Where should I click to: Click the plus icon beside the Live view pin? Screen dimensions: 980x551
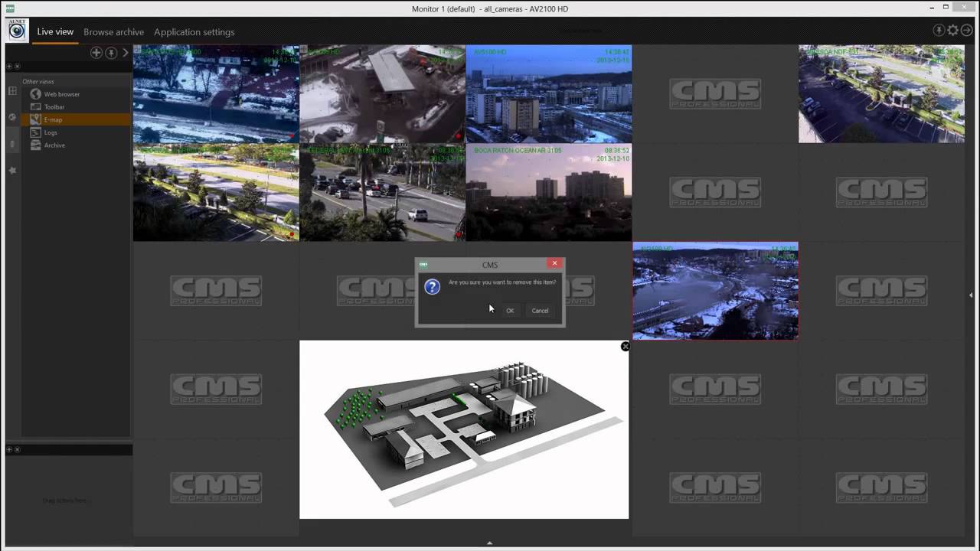pyautogui.click(x=96, y=52)
